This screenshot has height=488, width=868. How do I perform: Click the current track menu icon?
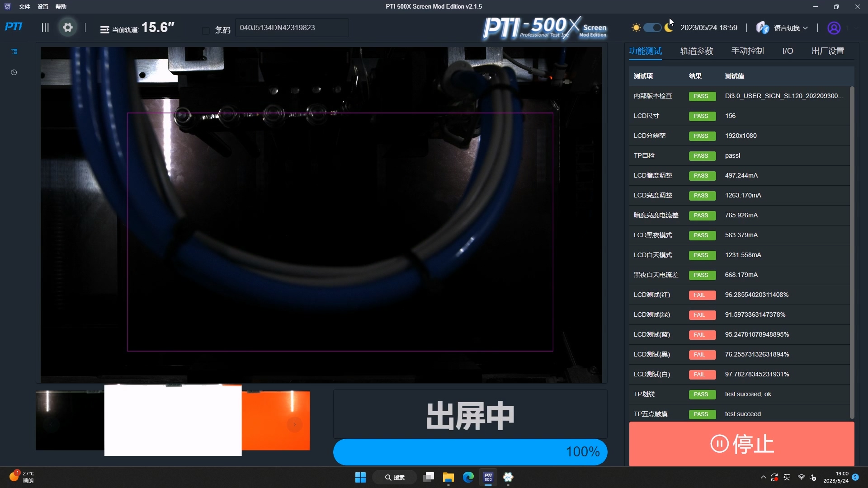point(104,30)
